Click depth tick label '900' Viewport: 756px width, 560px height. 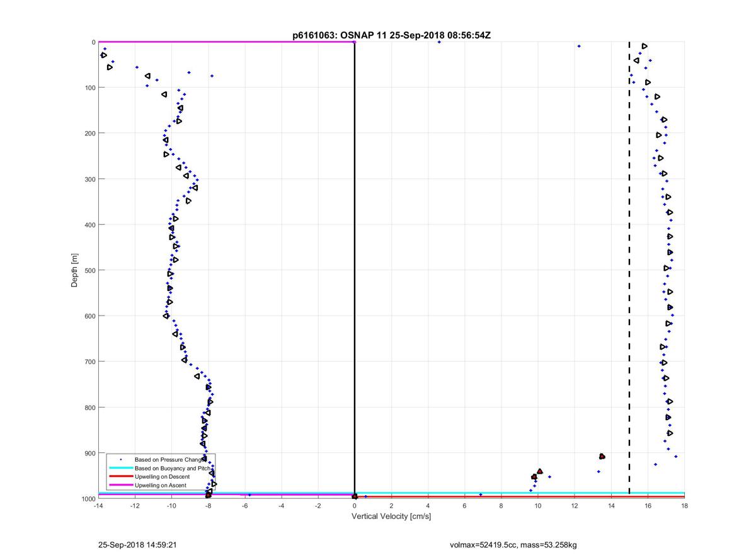pos(89,453)
